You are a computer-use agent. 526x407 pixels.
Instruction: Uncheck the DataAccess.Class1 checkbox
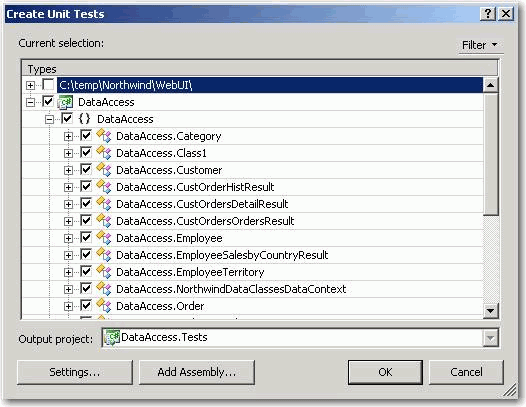(86, 153)
